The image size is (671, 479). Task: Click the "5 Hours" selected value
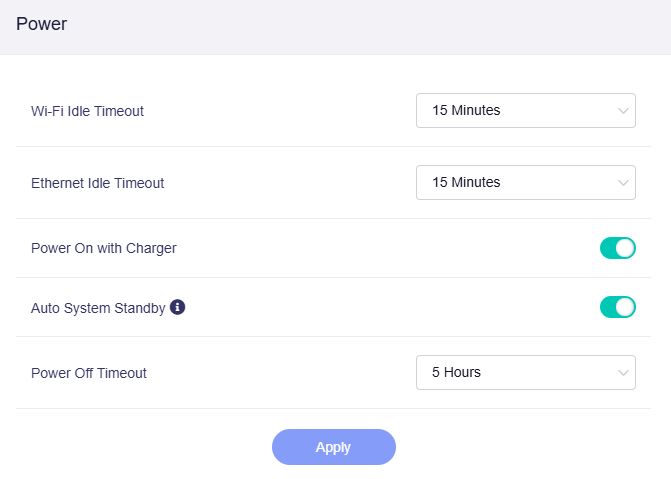pos(456,373)
